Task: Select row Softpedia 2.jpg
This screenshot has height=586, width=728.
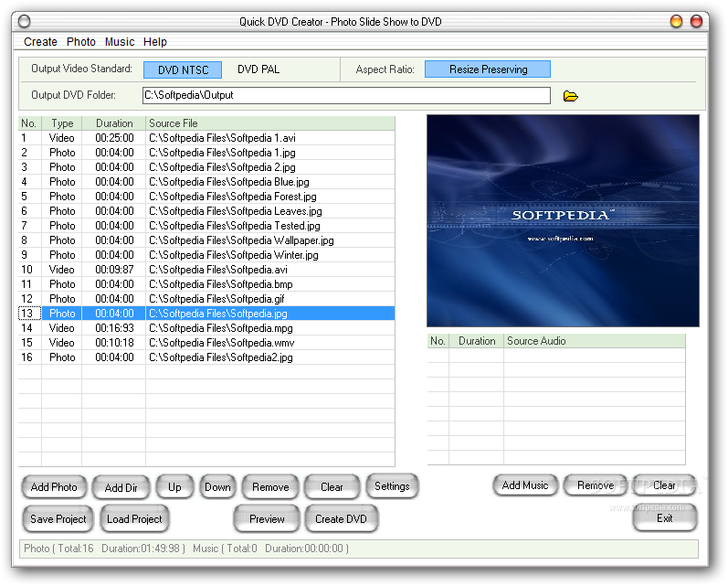Action: tap(206, 166)
